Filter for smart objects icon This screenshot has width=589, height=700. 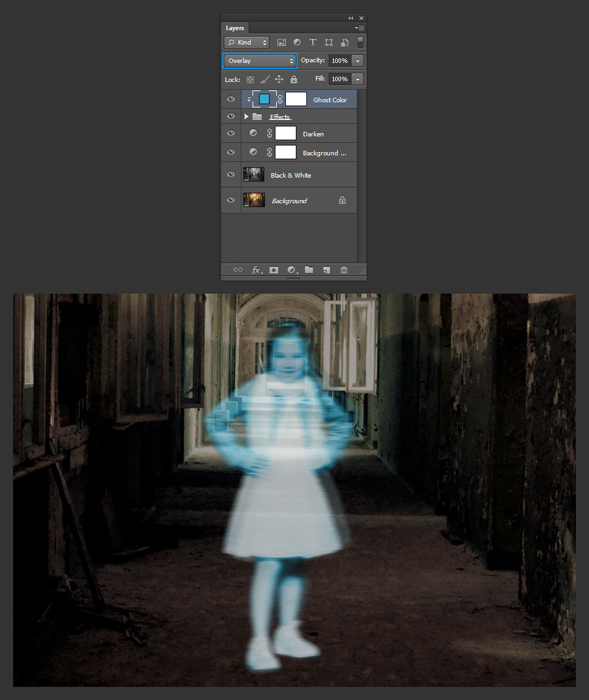(x=344, y=43)
